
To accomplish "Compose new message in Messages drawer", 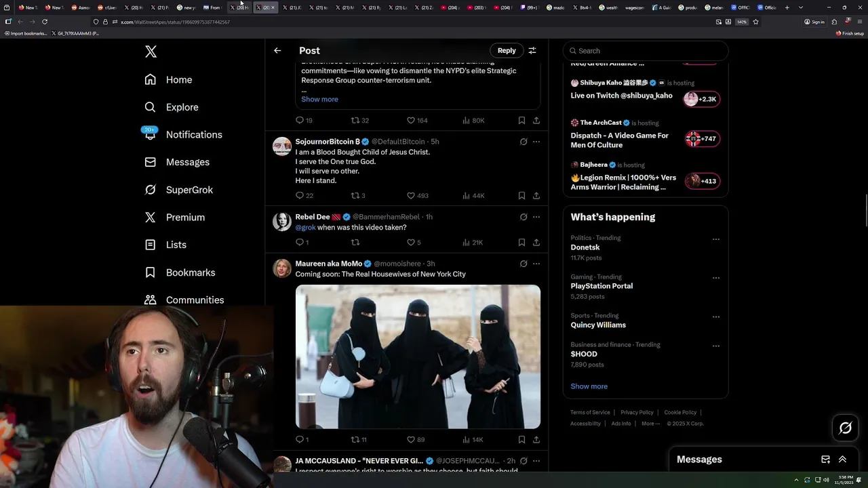I will pos(825,459).
